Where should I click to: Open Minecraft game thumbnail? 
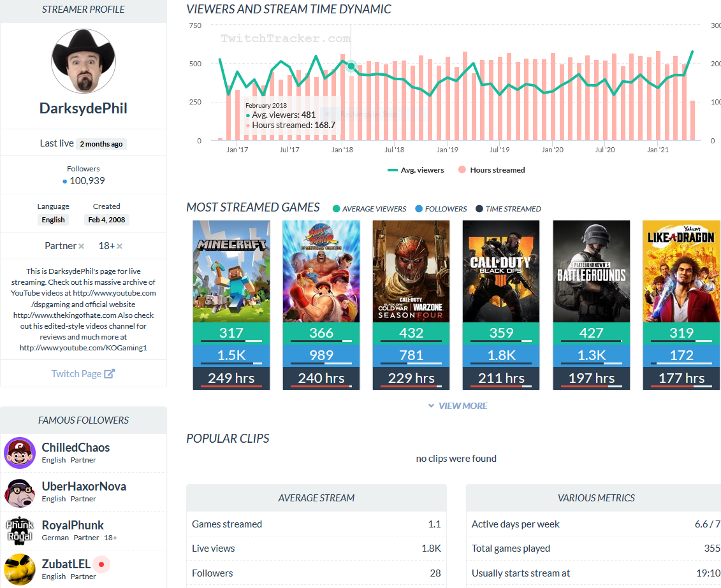point(231,271)
